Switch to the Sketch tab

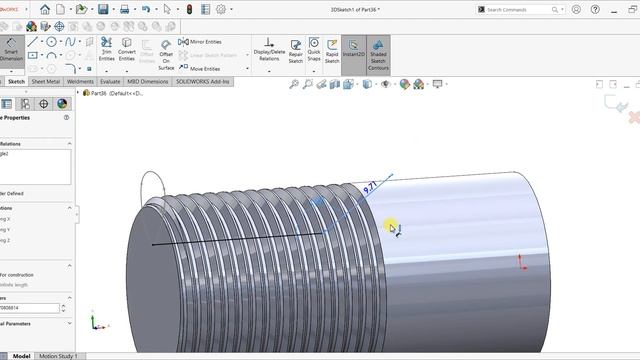(x=16, y=82)
